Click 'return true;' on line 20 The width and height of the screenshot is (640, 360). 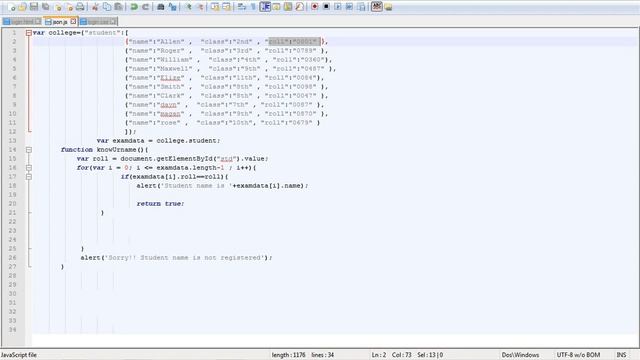coord(160,204)
